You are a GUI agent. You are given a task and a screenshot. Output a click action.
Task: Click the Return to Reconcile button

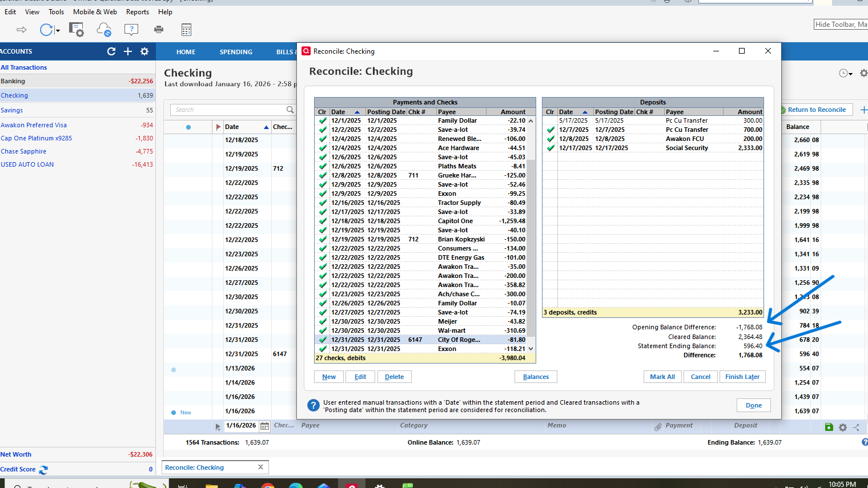816,110
